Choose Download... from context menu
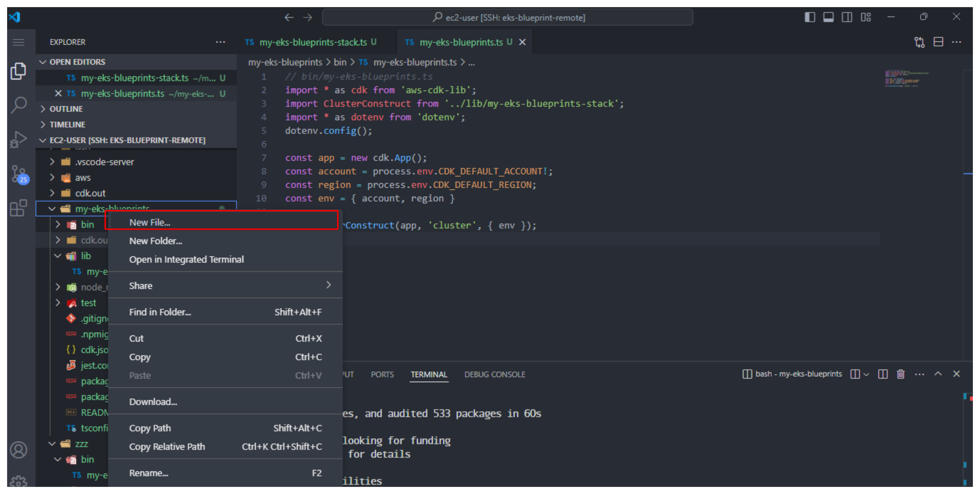 (x=225, y=402)
